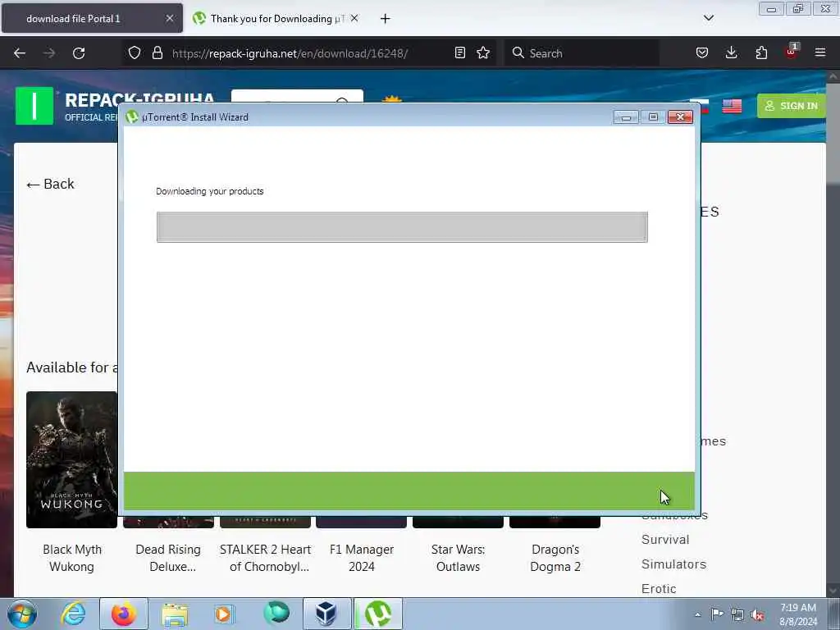Viewport: 840px width, 630px height.
Task: Click the SIGN IN button
Action: [792, 106]
